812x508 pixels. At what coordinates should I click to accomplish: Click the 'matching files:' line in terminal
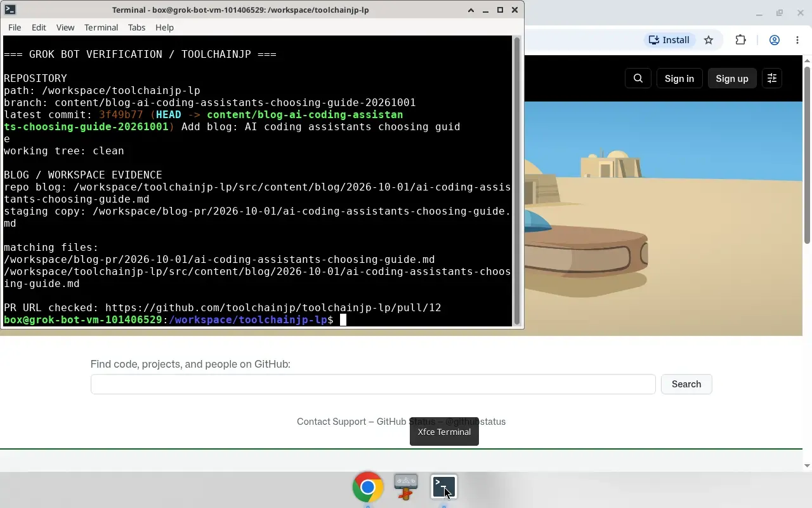tap(51, 248)
